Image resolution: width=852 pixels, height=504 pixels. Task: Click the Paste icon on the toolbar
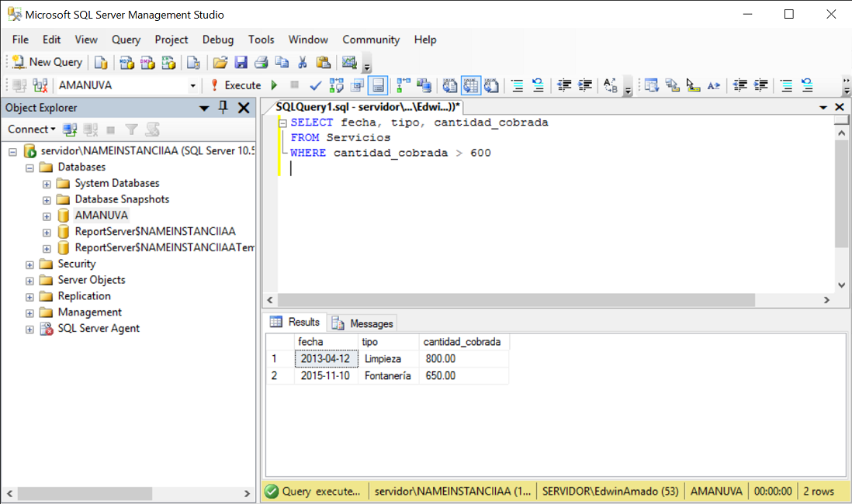pos(323,61)
